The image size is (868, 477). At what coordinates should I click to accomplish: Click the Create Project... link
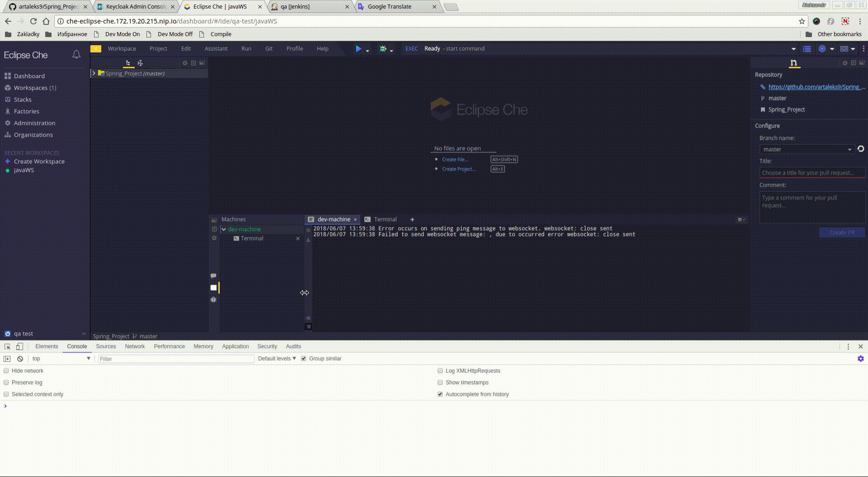pyautogui.click(x=458, y=169)
